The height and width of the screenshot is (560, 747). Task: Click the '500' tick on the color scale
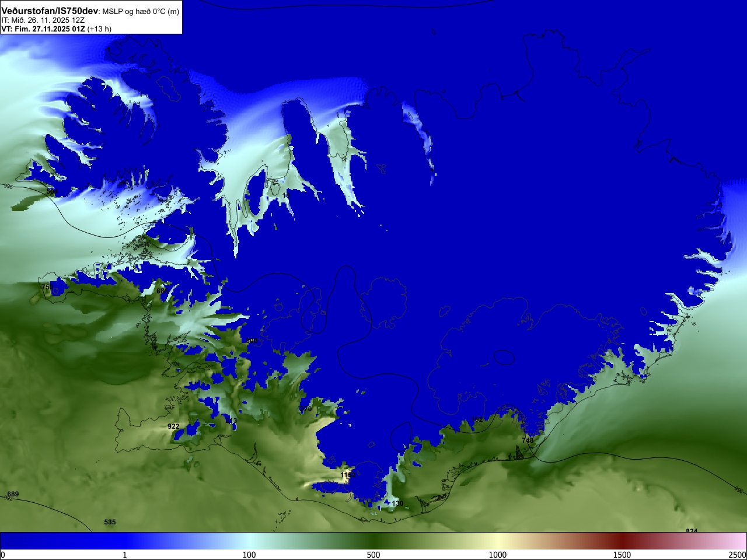pos(373,555)
